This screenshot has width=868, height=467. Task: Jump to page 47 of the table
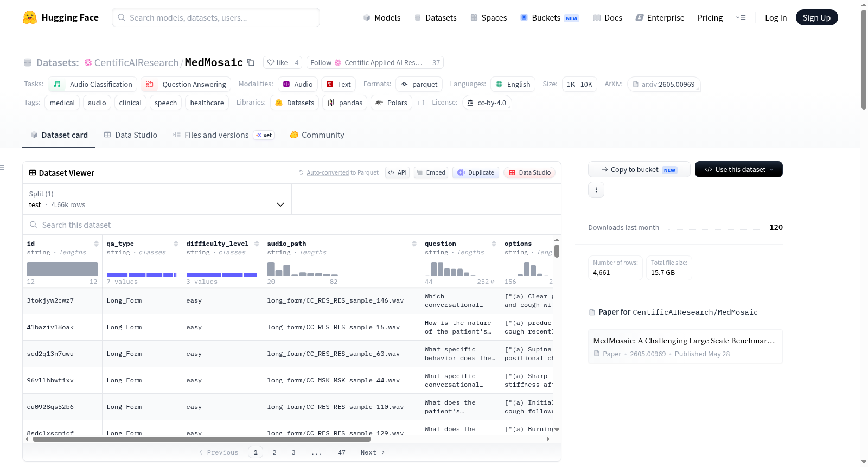(x=341, y=452)
